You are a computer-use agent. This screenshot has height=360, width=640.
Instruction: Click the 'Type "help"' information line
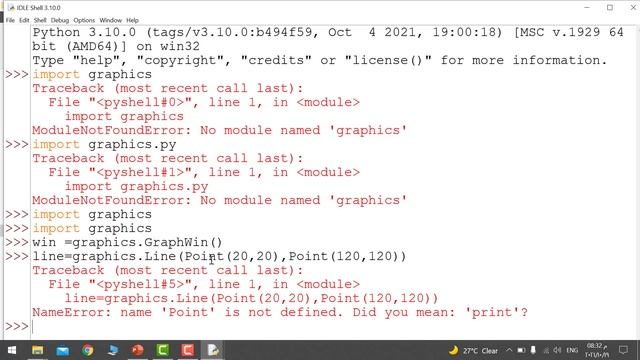click(320, 60)
